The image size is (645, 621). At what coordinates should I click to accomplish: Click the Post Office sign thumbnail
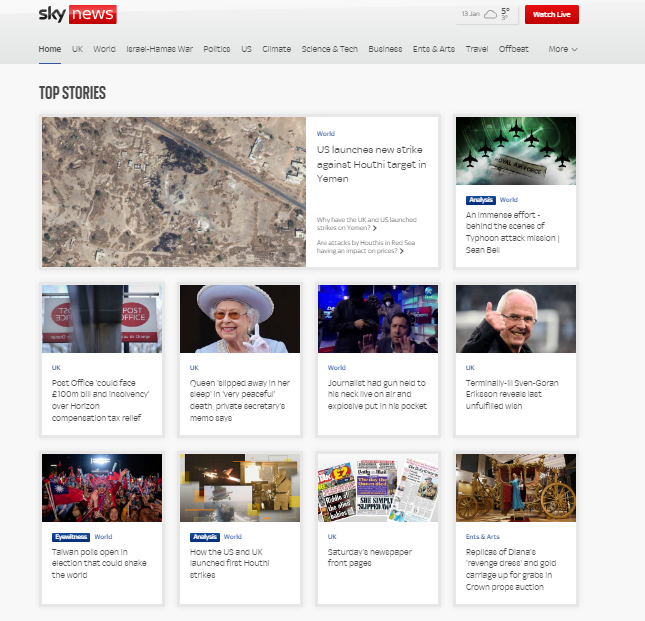point(102,319)
